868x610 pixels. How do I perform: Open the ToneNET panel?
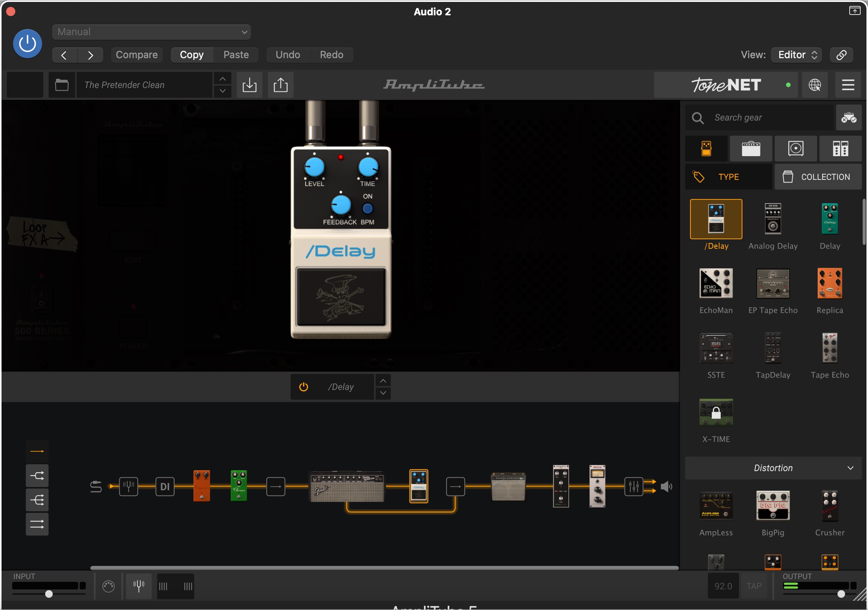click(726, 85)
